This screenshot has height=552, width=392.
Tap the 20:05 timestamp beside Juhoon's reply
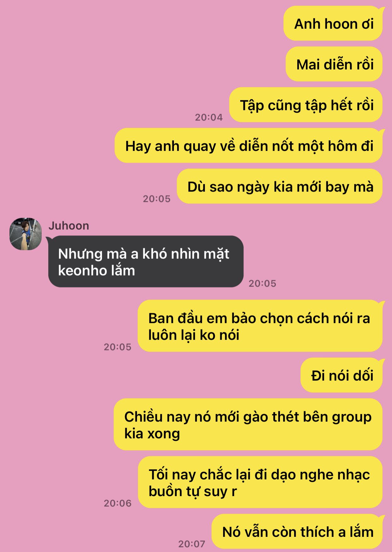coord(262,283)
